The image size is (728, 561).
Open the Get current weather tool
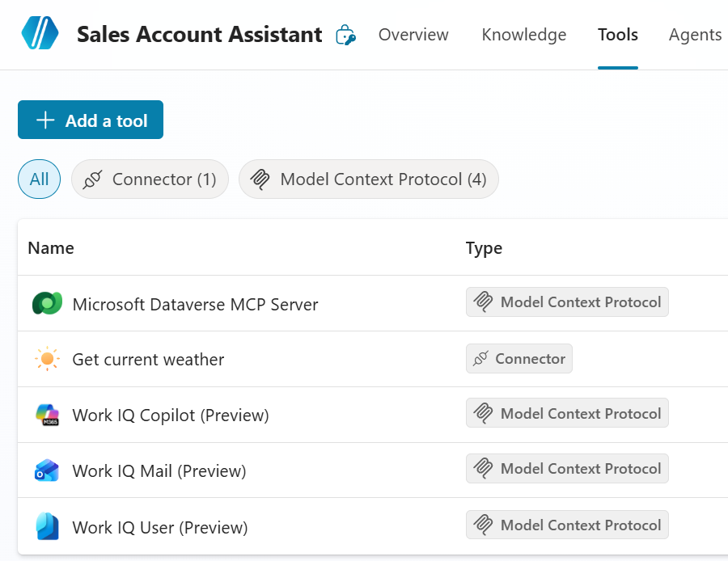(x=148, y=360)
